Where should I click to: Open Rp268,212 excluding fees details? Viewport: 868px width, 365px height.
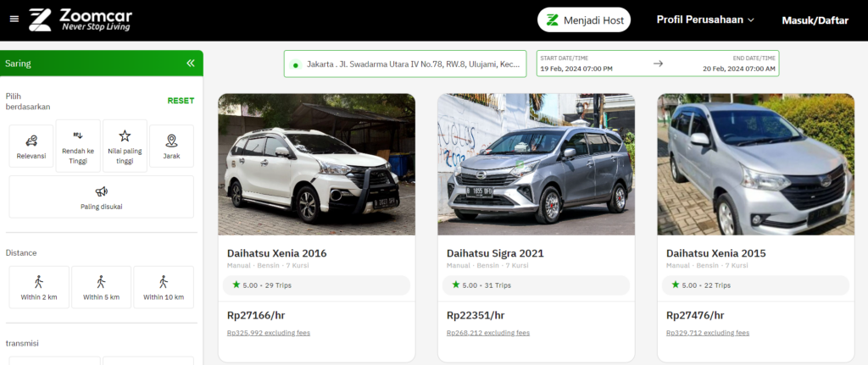point(488,333)
